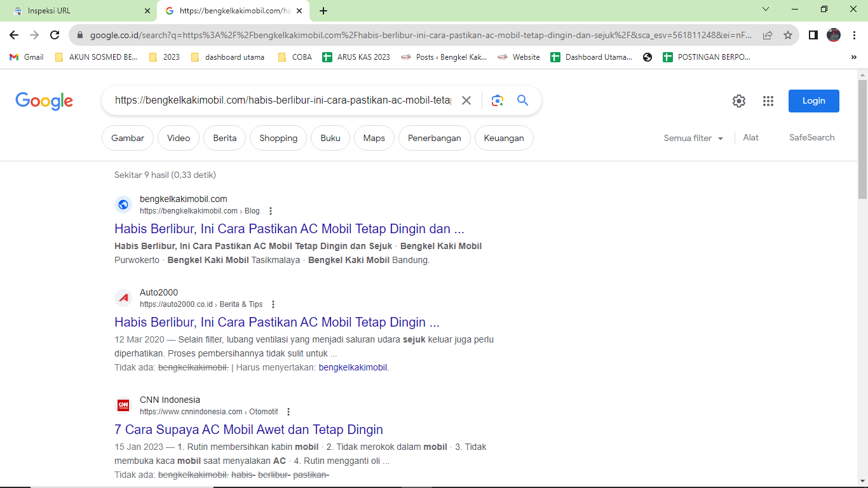Open the Chrome three-dot menu
This screenshot has height=488, width=868.
point(855,35)
